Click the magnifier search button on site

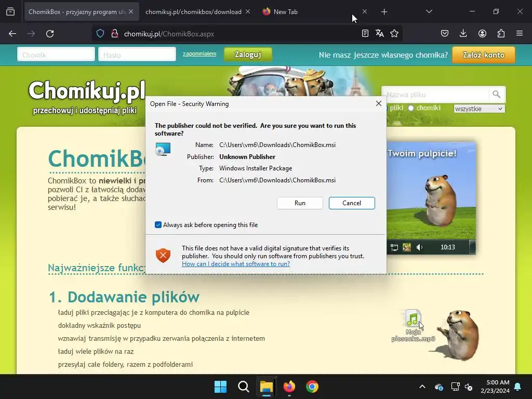coord(497,95)
